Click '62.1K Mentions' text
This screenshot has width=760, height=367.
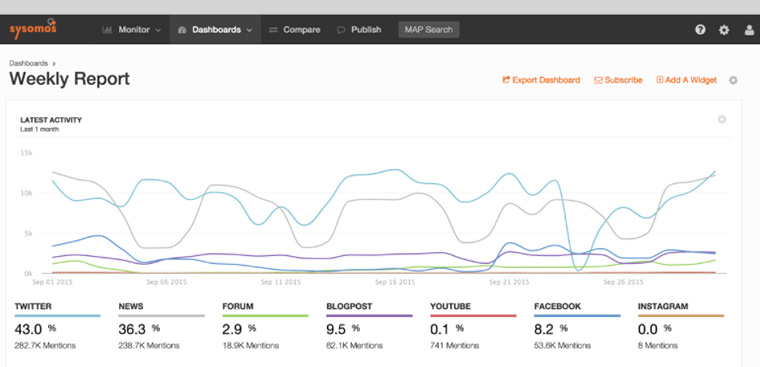pos(355,346)
